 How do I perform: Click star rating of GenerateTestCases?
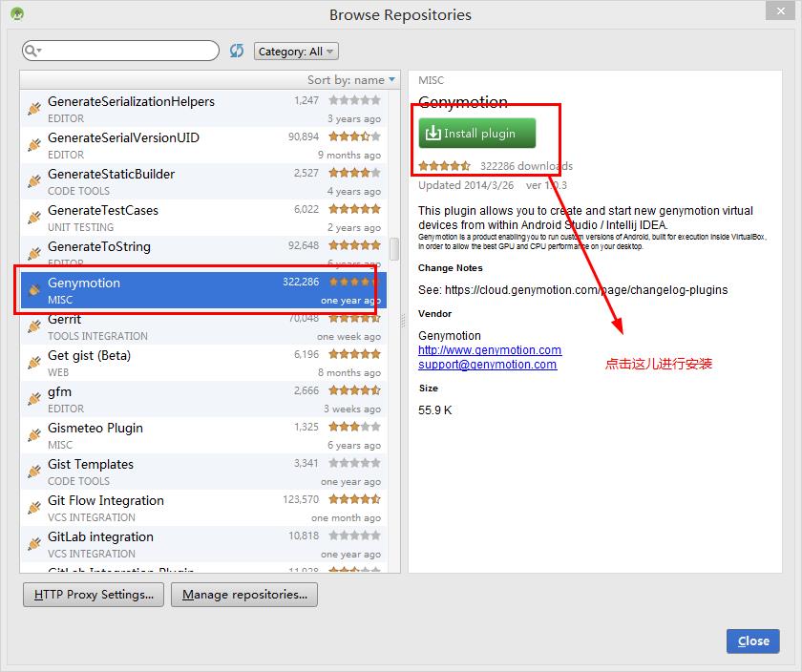(354, 209)
